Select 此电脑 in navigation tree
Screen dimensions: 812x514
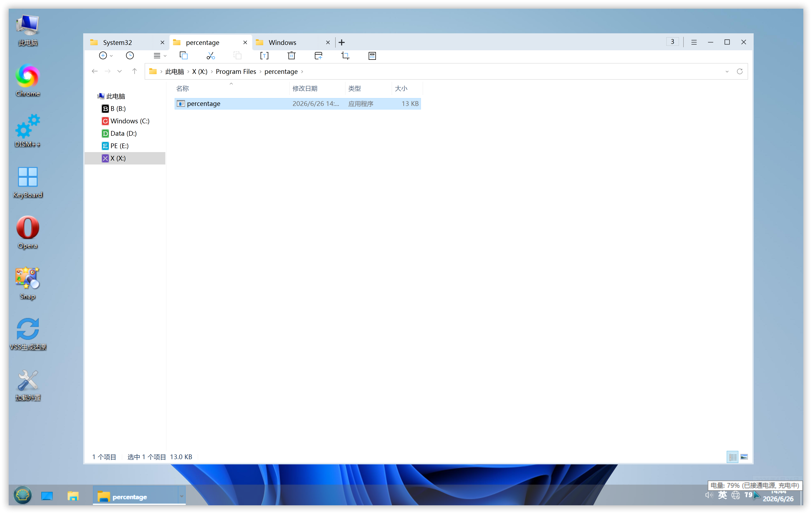click(x=111, y=96)
